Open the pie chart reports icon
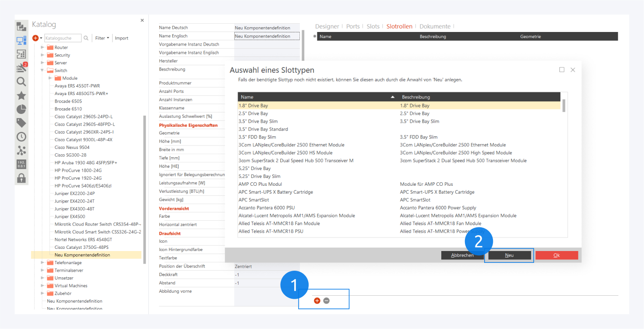 coord(21,109)
